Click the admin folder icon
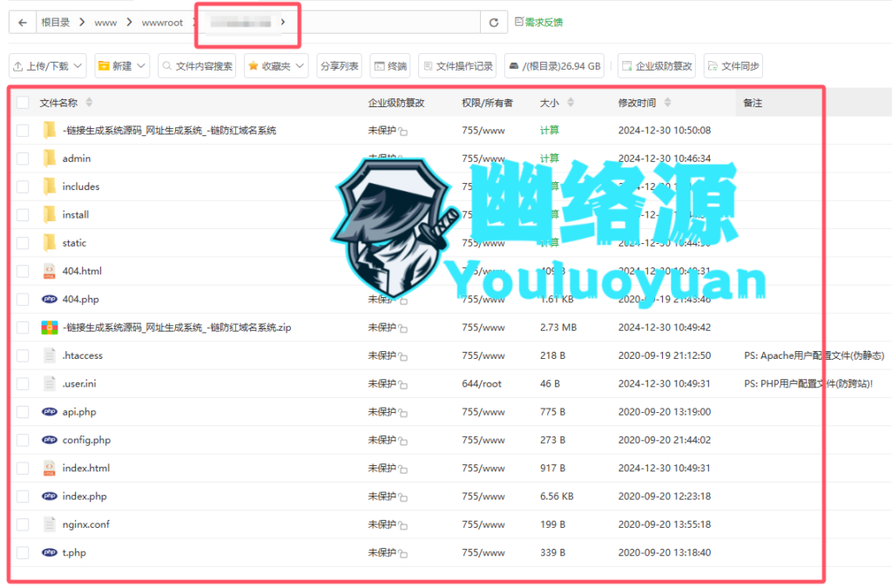Image resolution: width=892 pixels, height=588 pixels. click(50, 158)
